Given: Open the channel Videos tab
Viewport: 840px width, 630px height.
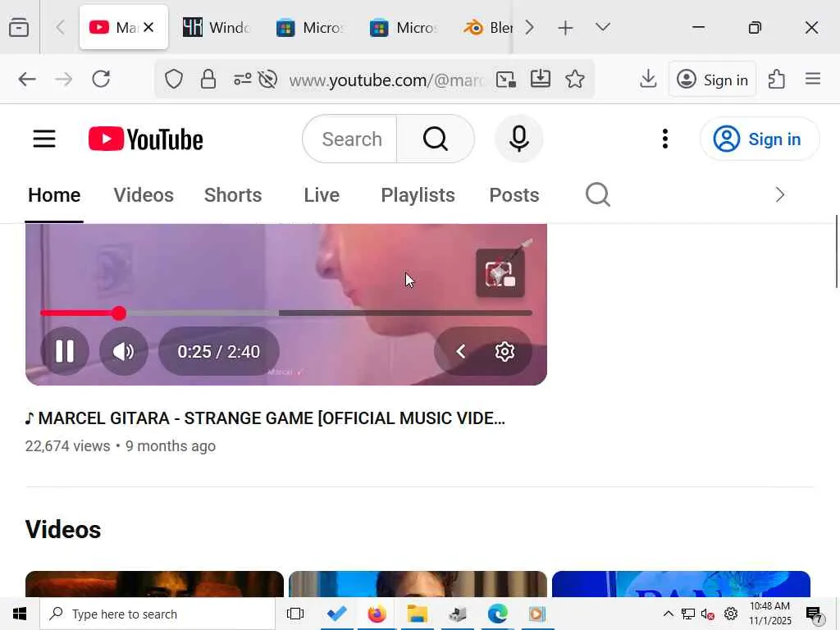Looking at the screenshot, I should coord(144,195).
